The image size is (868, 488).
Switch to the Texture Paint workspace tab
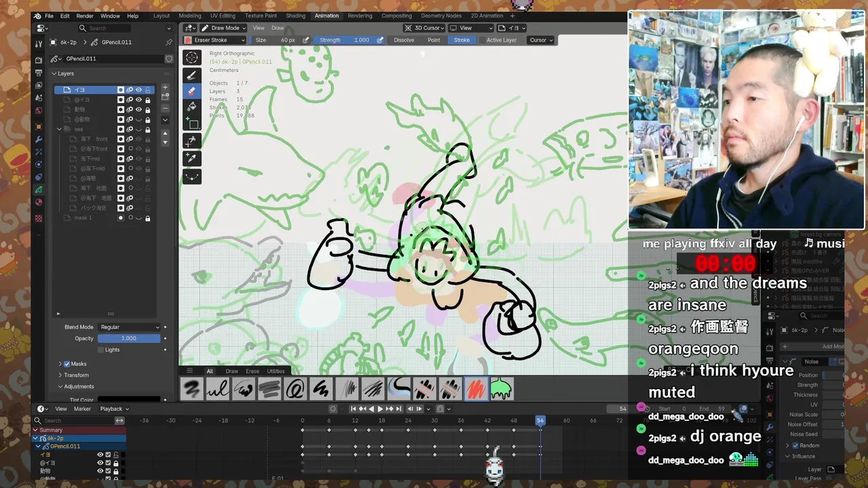click(260, 16)
